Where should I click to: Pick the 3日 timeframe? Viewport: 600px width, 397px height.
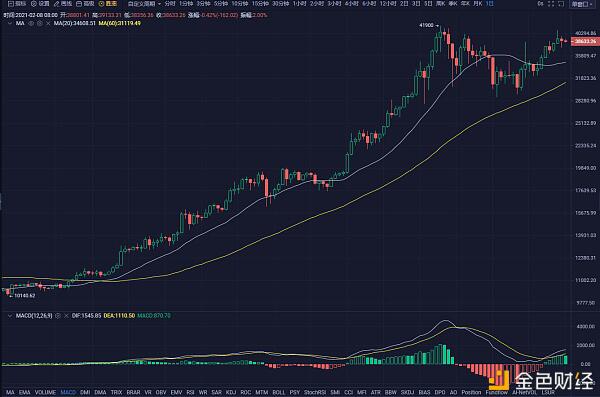point(416,4)
